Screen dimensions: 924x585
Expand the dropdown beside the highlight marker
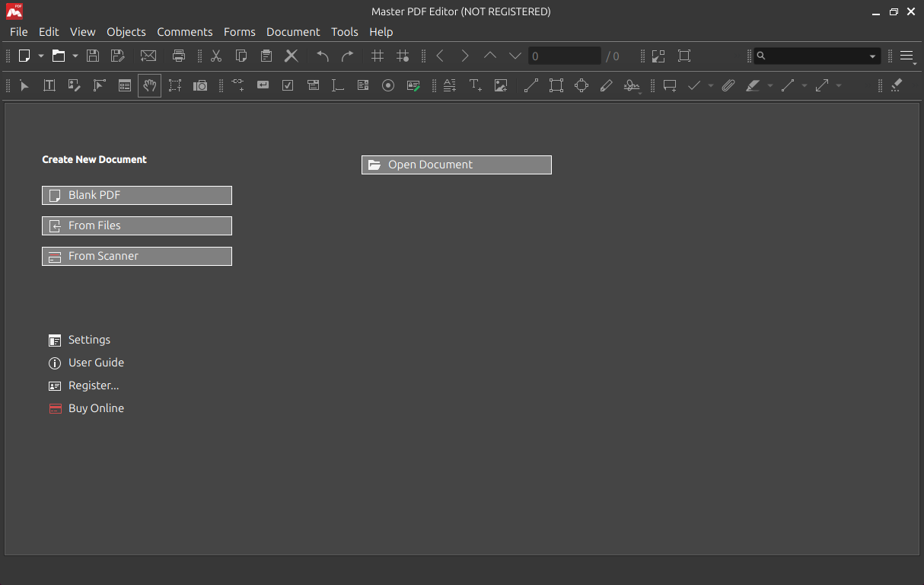pos(769,86)
